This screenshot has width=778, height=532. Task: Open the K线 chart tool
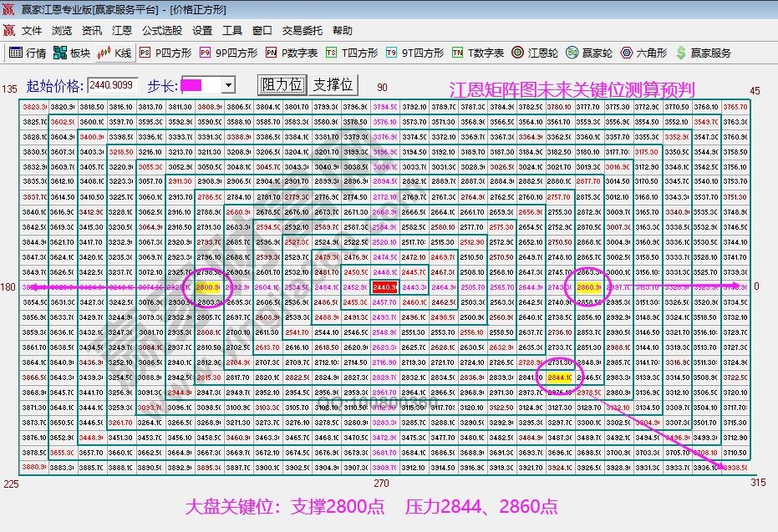click(x=113, y=52)
